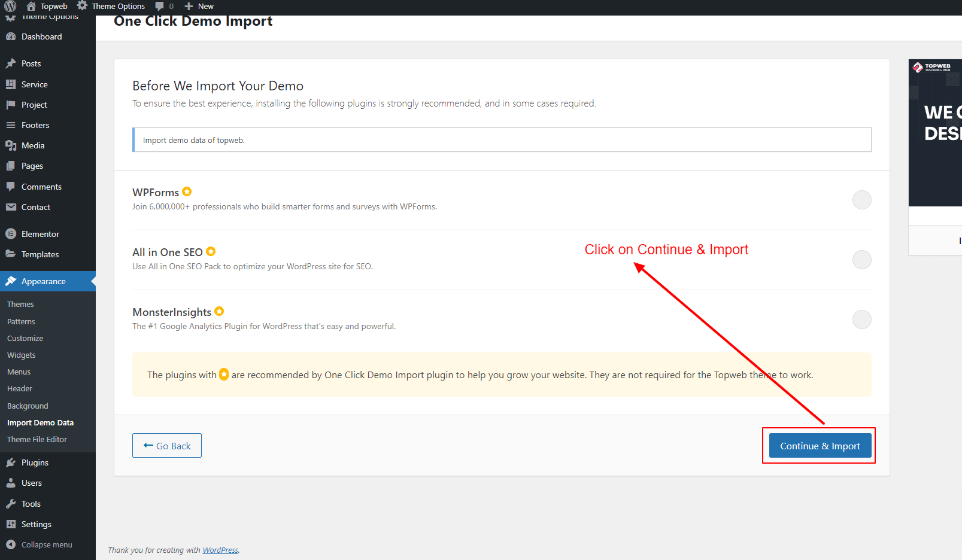Click the Appearance paintbrush icon
962x560 pixels.
[x=11, y=281]
